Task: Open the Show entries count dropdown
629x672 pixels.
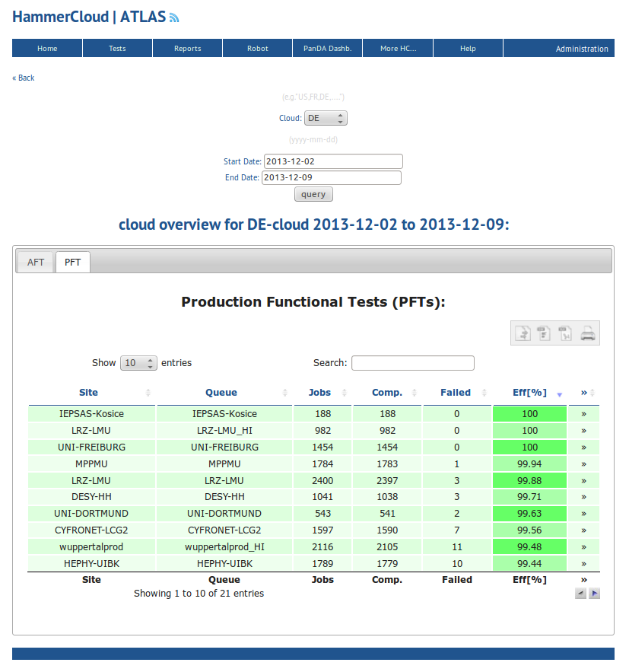Action: pyautogui.click(x=138, y=363)
